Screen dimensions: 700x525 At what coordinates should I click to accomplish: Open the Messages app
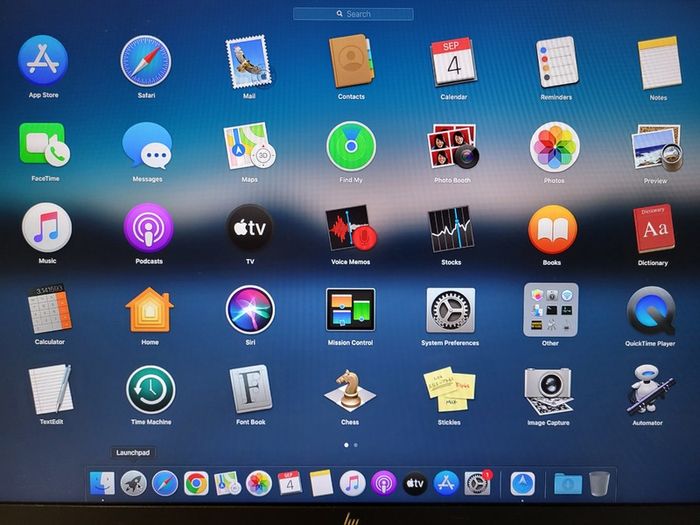tap(147, 146)
